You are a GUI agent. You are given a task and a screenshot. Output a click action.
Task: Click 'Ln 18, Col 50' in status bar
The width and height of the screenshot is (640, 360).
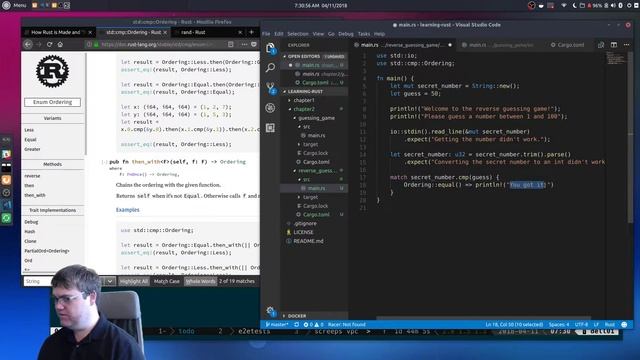point(514,324)
